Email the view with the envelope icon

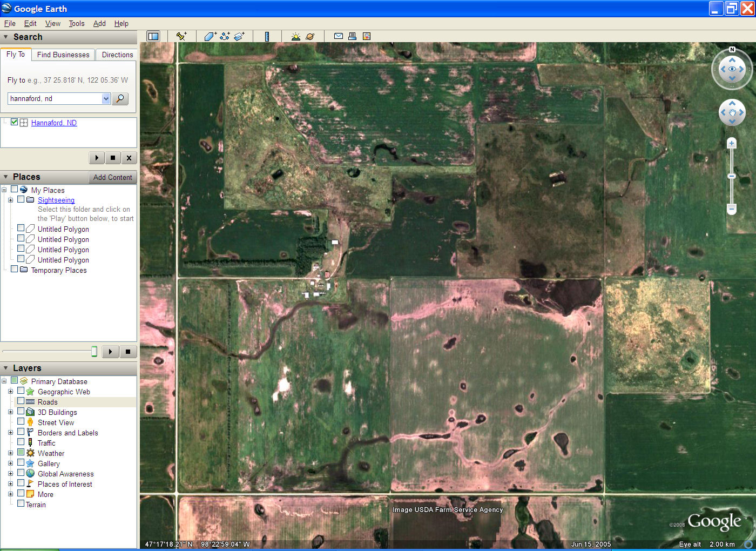pyautogui.click(x=339, y=36)
